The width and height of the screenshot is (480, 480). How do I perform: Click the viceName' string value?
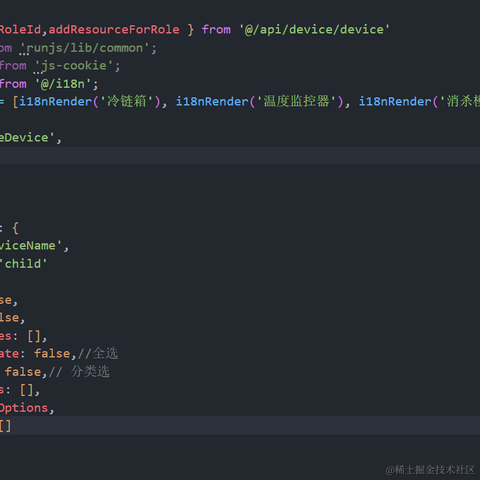pos(34,246)
